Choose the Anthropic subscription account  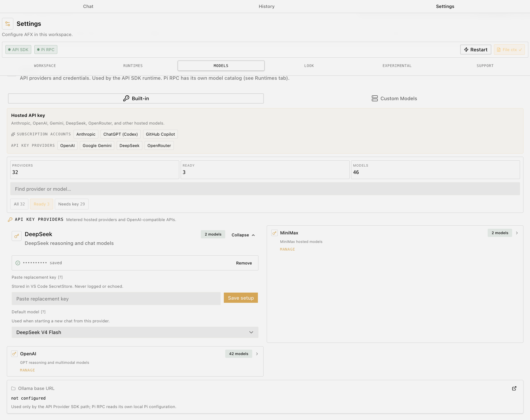coord(86,134)
